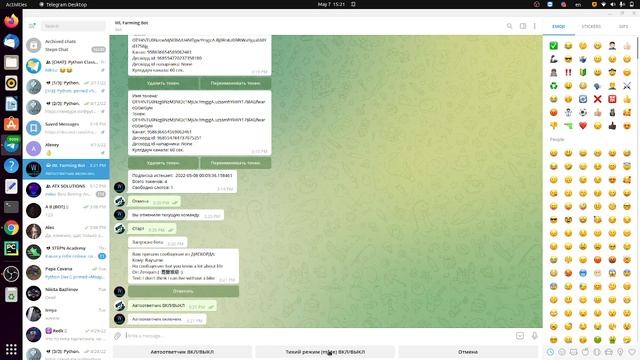The height and width of the screenshot is (360, 640).
Task: Open the clock and calendar menu
Action: (331, 4)
